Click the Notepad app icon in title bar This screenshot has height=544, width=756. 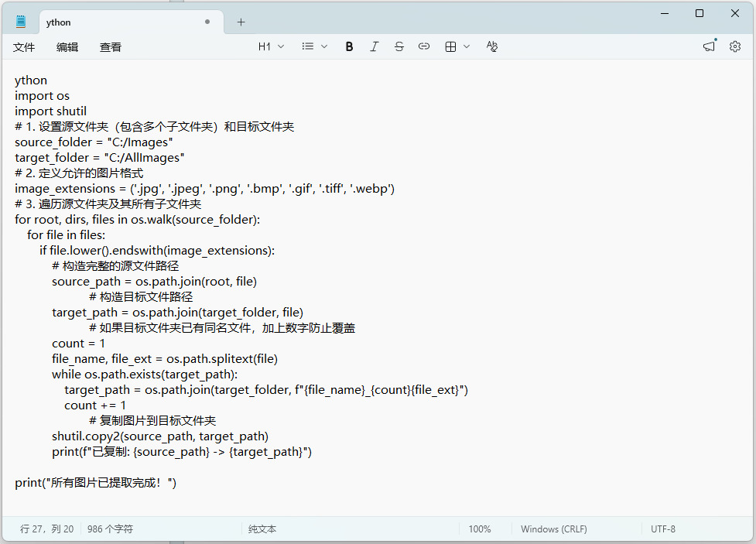[x=21, y=22]
